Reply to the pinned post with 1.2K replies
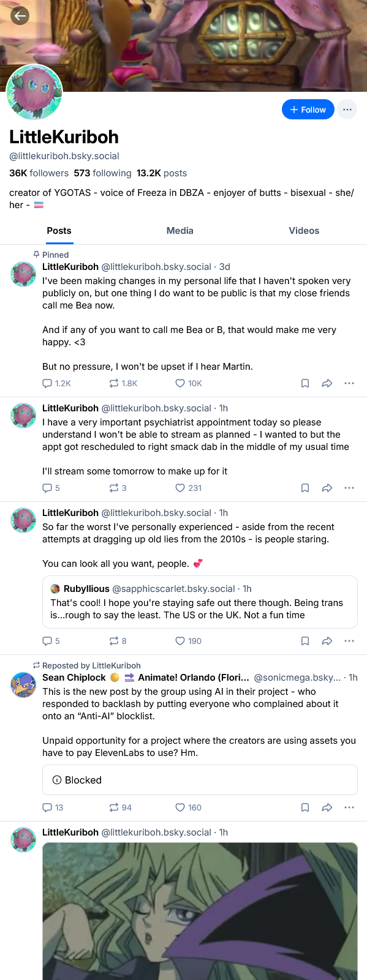Viewport: 367px width, 980px height. [x=56, y=383]
